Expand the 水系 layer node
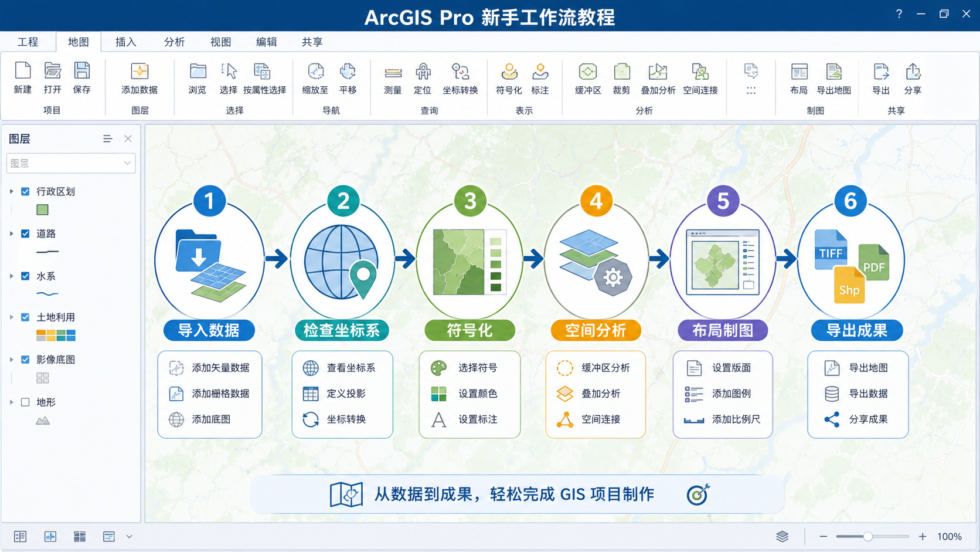This screenshot has width=980, height=552. click(11, 276)
